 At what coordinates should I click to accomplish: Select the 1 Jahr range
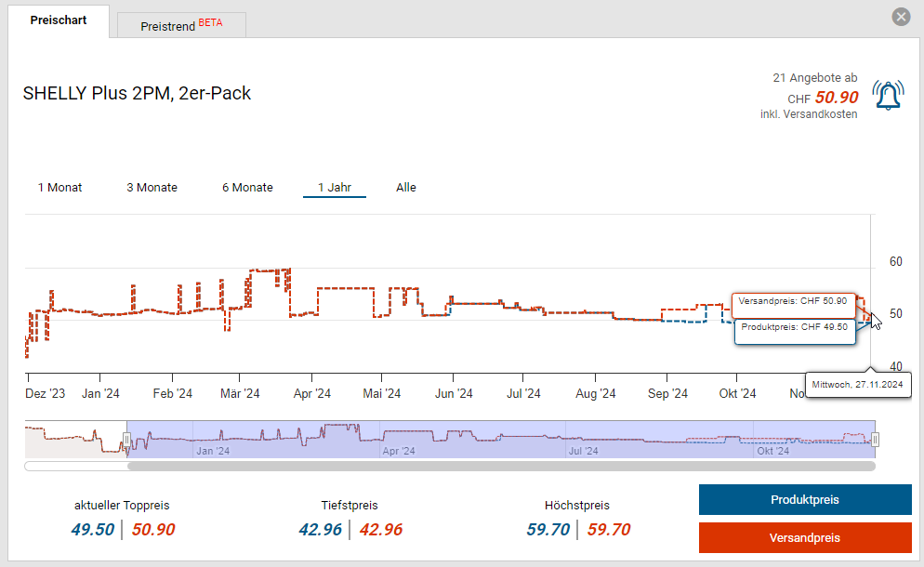pos(335,188)
